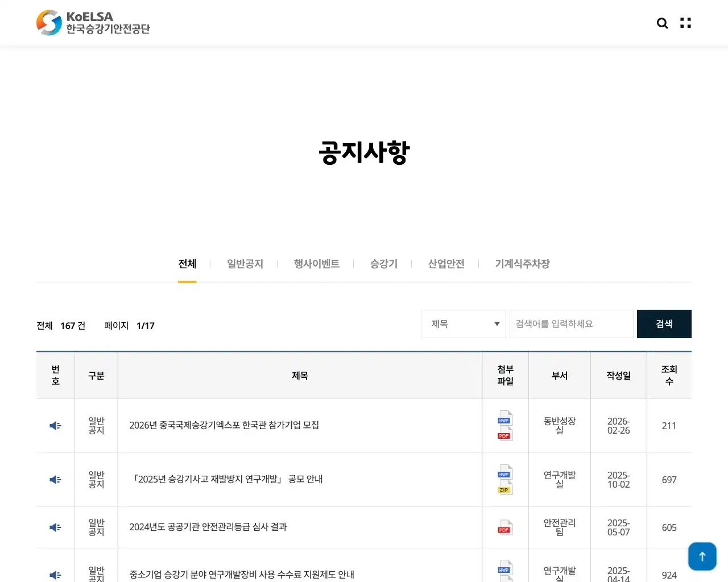
Task: Go to the 산업안전 tab
Action: click(x=446, y=264)
